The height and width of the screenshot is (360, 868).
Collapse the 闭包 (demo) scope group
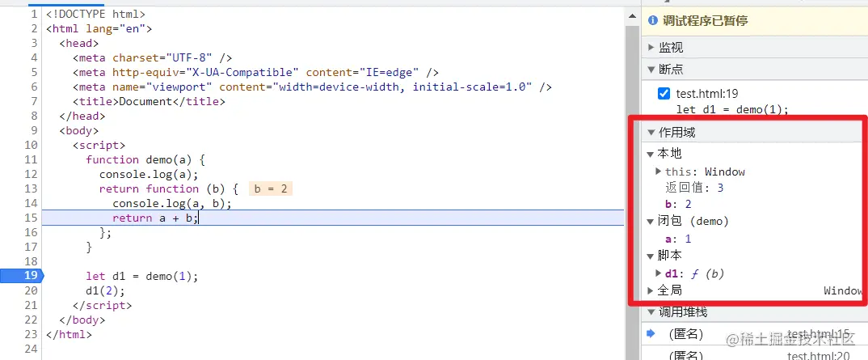coord(651,222)
